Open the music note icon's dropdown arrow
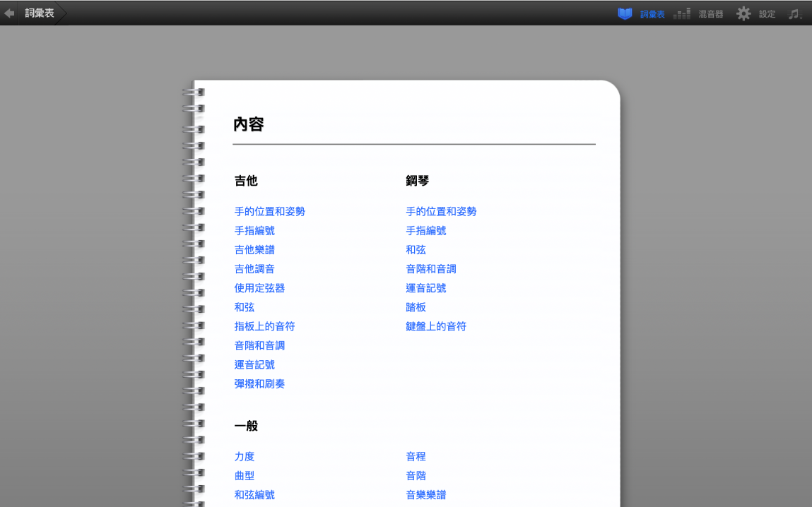Image resolution: width=812 pixels, height=507 pixels. click(x=802, y=16)
